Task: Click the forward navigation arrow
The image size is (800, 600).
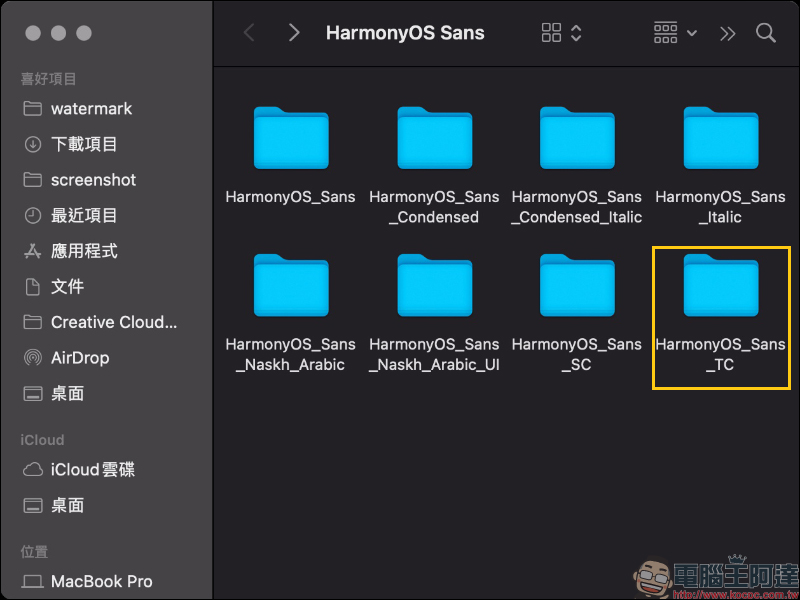Action: coord(293,33)
